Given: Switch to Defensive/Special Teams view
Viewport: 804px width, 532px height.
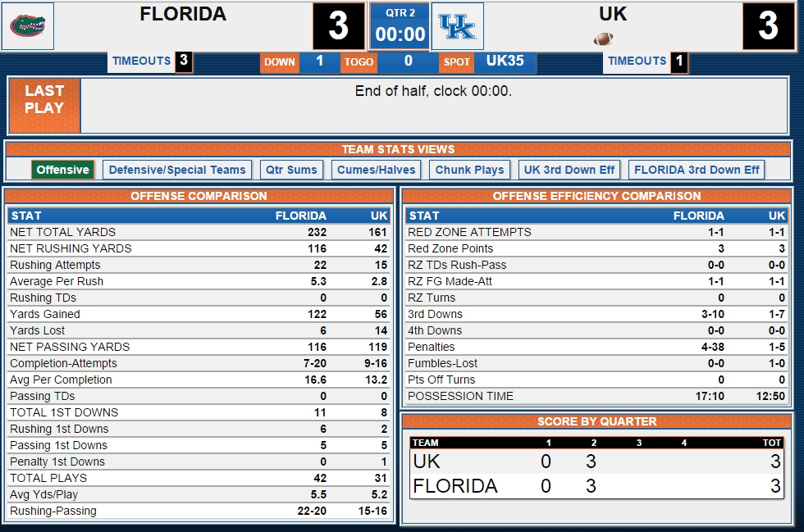Looking at the screenshot, I should coord(177,170).
